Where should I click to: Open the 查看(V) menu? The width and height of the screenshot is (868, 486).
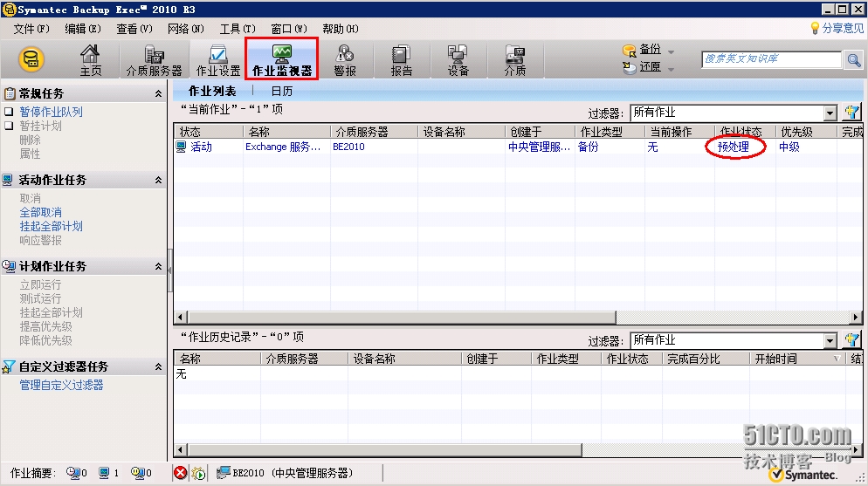[134, 29]
